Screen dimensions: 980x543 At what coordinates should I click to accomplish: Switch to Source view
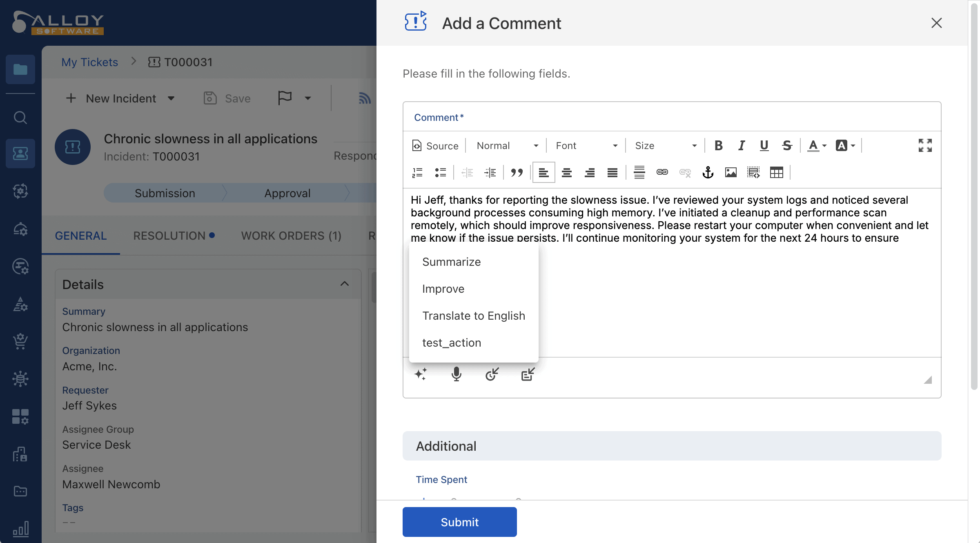point(435,146)
